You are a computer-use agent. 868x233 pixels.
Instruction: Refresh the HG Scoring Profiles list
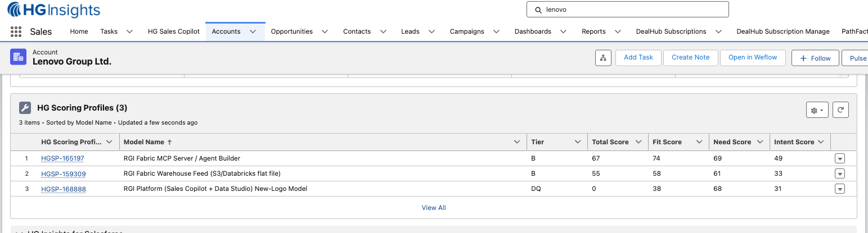point(840,111)
